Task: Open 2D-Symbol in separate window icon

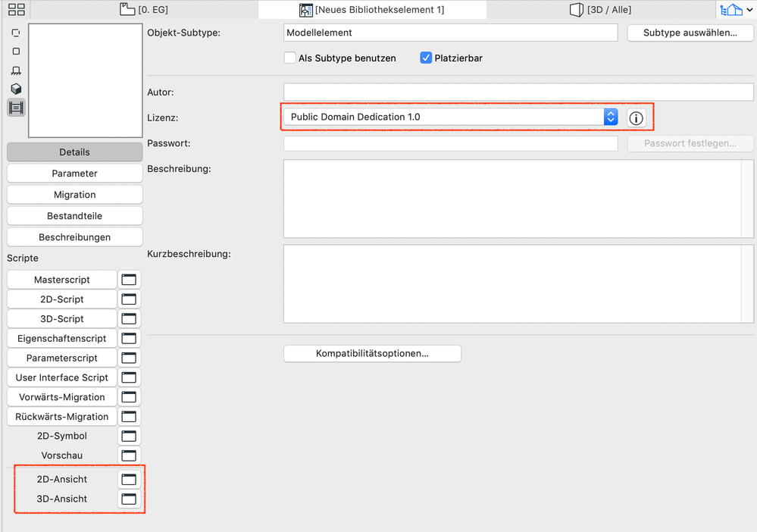Action: (x=129, y=436)
